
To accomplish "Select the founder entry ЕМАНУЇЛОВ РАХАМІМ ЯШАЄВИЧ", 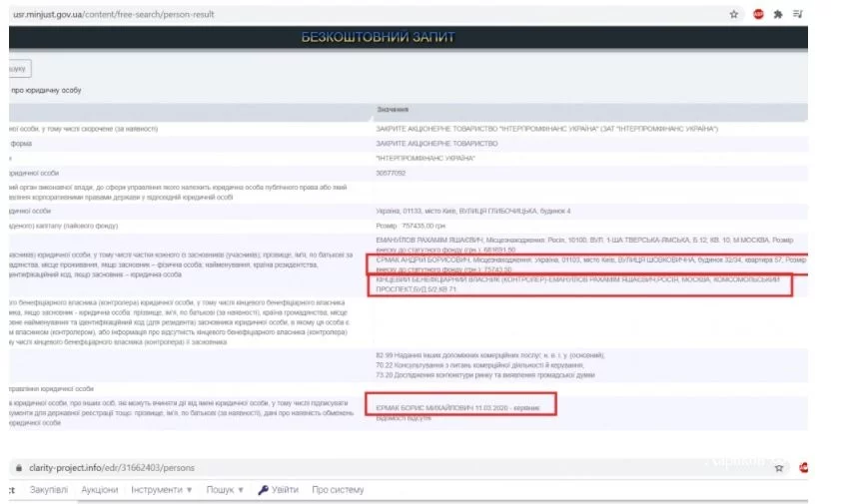I will [584, 245].
